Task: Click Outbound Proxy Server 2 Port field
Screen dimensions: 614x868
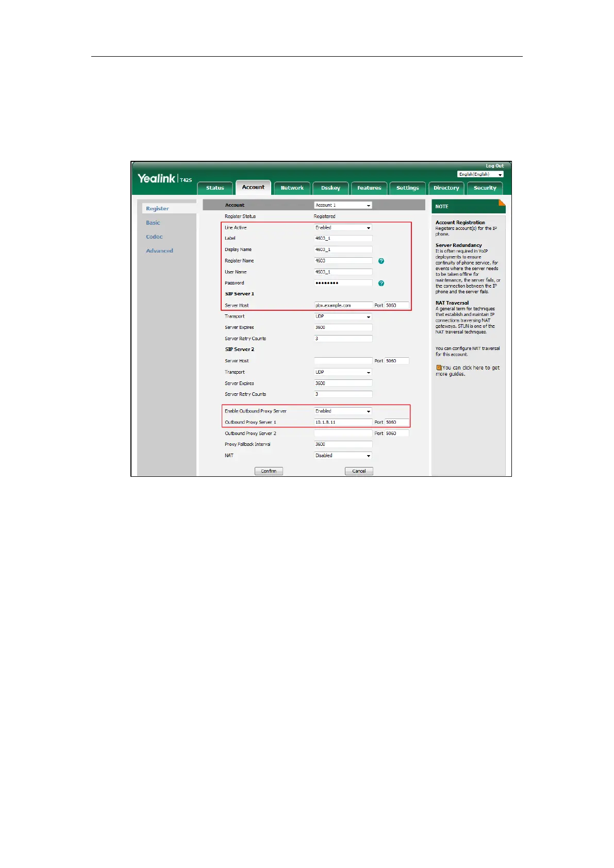Action: 397,433
